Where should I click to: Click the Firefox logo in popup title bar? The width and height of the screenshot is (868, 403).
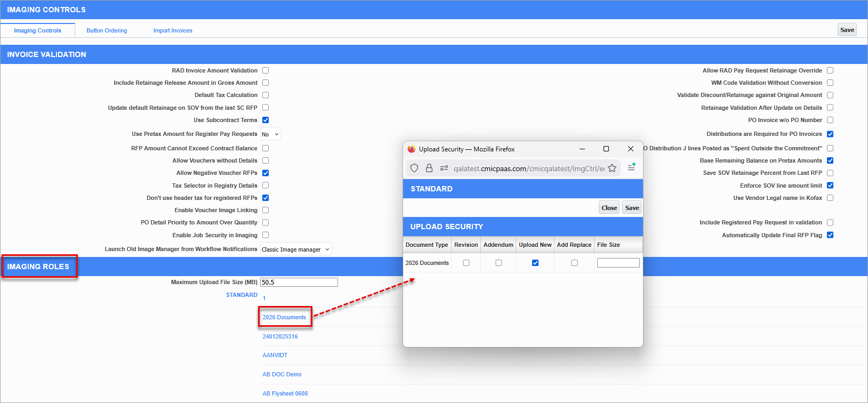tap(411, 149)
